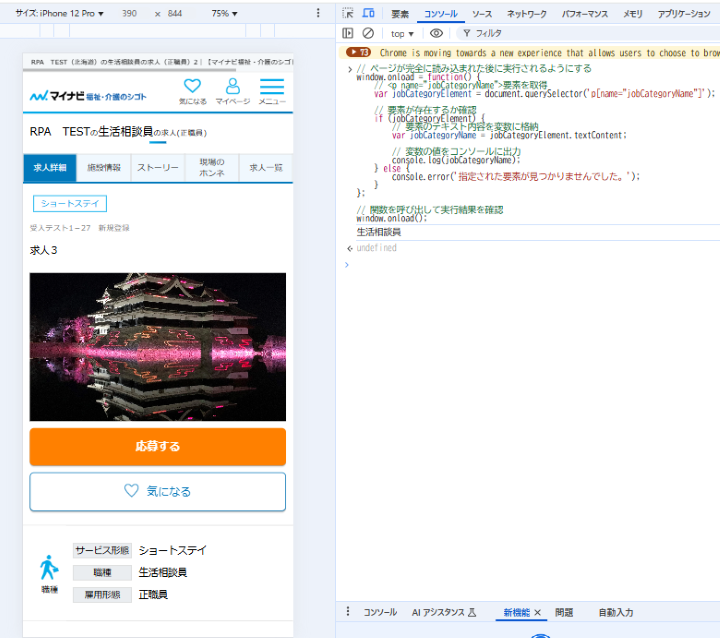Click the 正職員 employment type value
The image size is (720, 638).
point(153,594)
